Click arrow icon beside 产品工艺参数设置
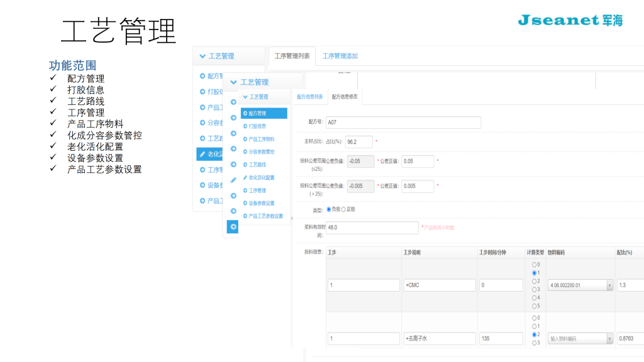Viewport: 644px width, 362px height. click(245, 216)
